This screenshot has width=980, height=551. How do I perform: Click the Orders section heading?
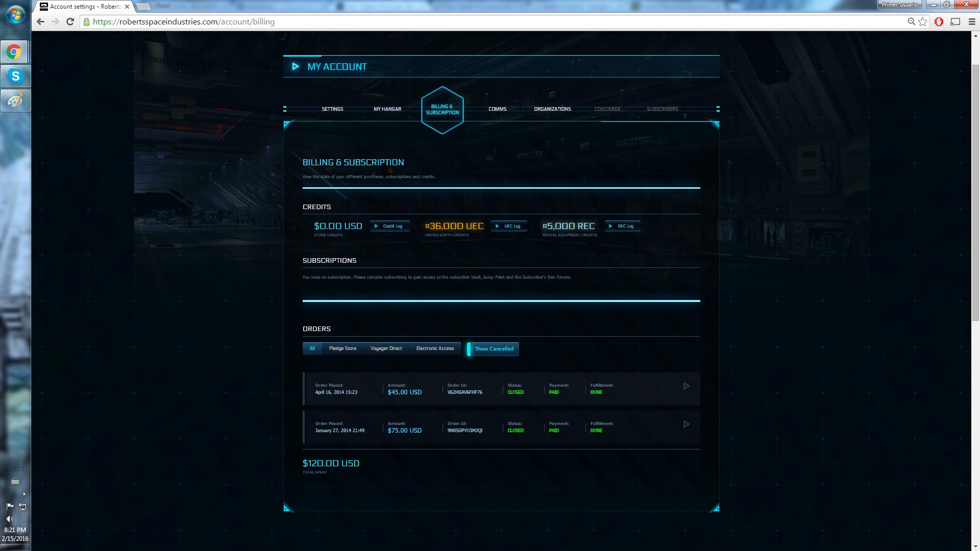pos(316,329)
